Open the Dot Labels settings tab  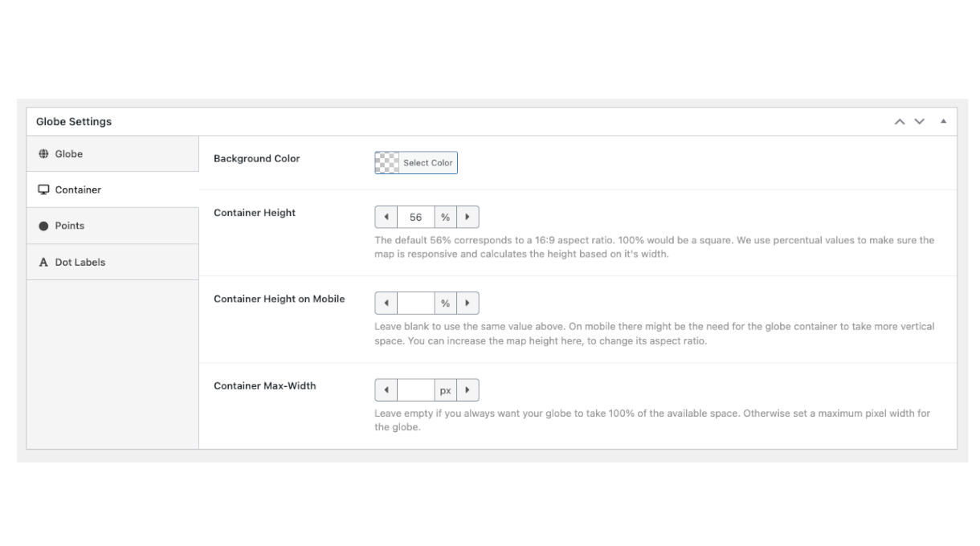112,262
